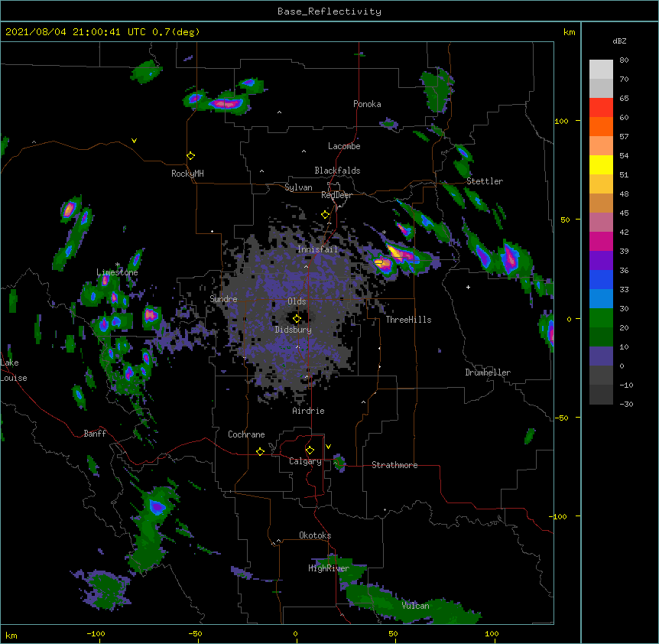The height and width of the screenshot is (644, 659).
Task: Pick the light grey 70-80 dBZ legend swatch
Action: coord(601,70)
